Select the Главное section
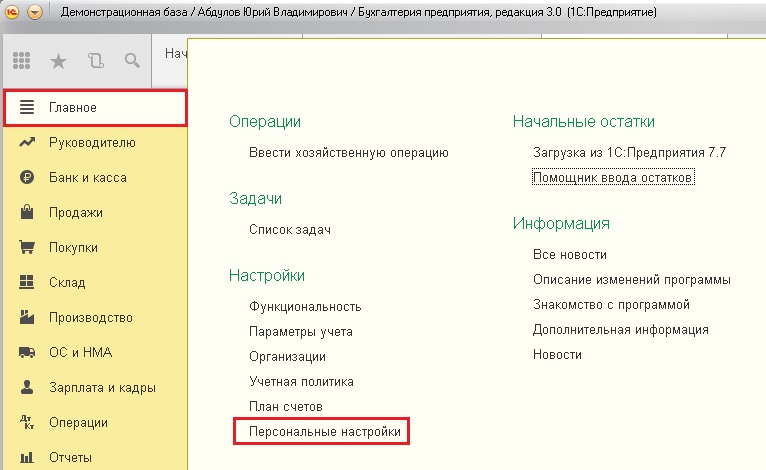This screenshot has height=470, width=766. 95,107
